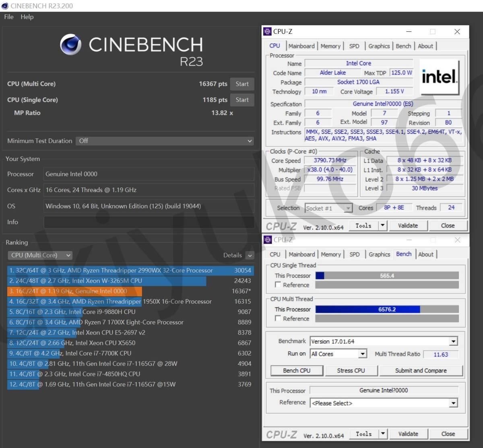
Task: Select the Xeon X5650 ranking row
Action: (130, 343)
